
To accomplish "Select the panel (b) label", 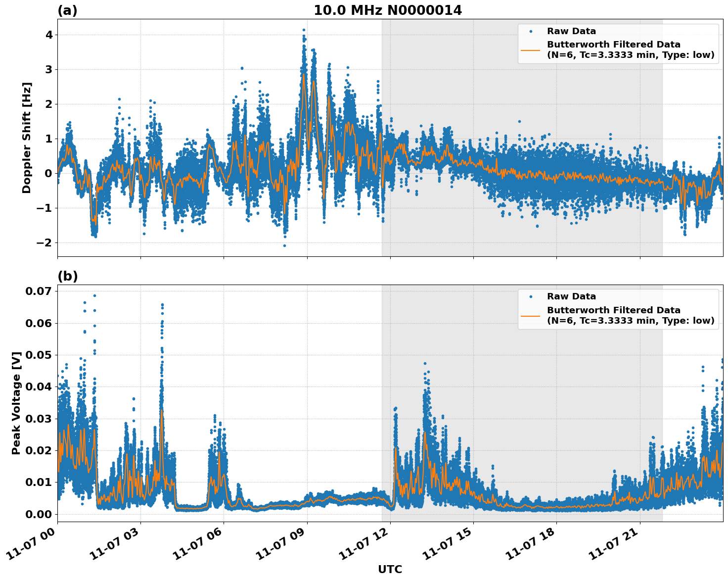I will [x=68, y=275].
